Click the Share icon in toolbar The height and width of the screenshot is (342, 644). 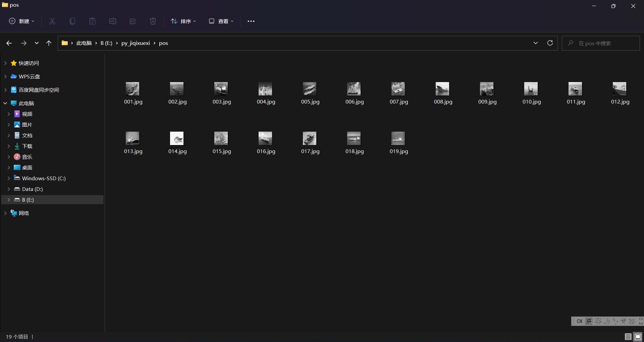click(133, 21)
